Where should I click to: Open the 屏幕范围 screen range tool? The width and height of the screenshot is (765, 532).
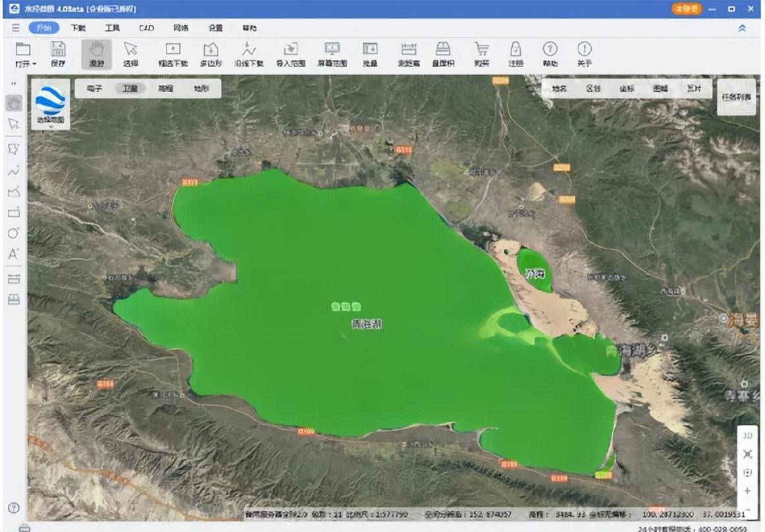click(332, 54)
